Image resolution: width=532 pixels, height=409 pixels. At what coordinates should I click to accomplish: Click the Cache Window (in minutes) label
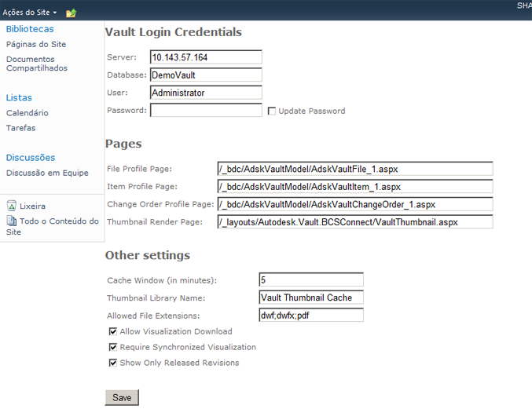point(162,280)
